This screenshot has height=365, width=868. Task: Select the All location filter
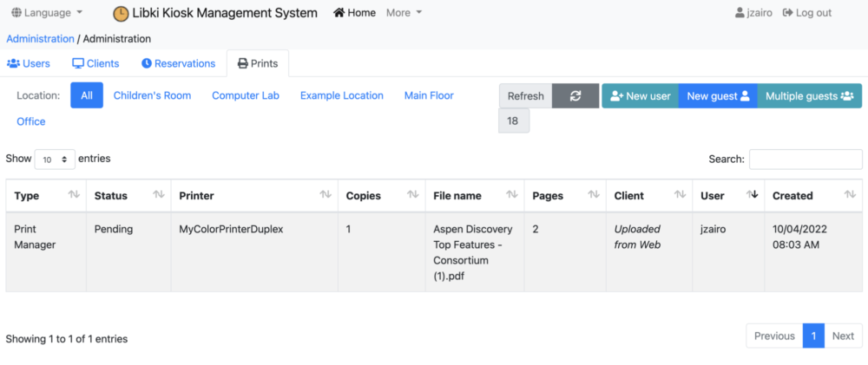[87, 95]
